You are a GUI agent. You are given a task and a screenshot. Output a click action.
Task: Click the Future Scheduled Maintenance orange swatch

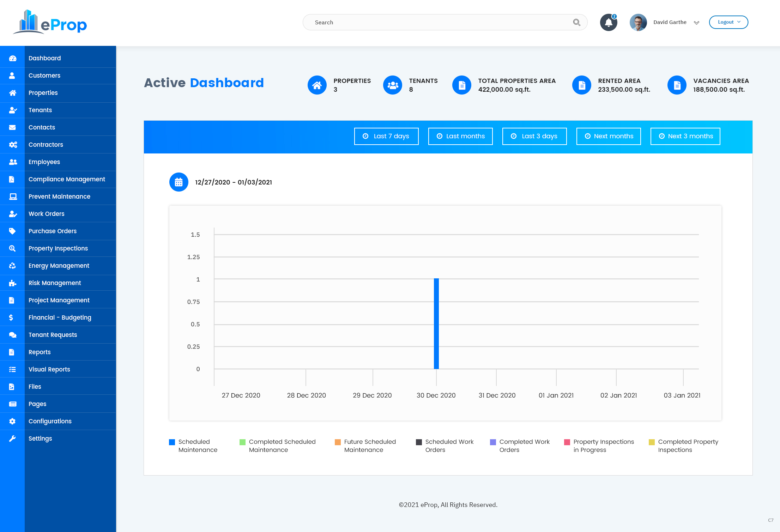pyautogui.click(x=338, y=442)
